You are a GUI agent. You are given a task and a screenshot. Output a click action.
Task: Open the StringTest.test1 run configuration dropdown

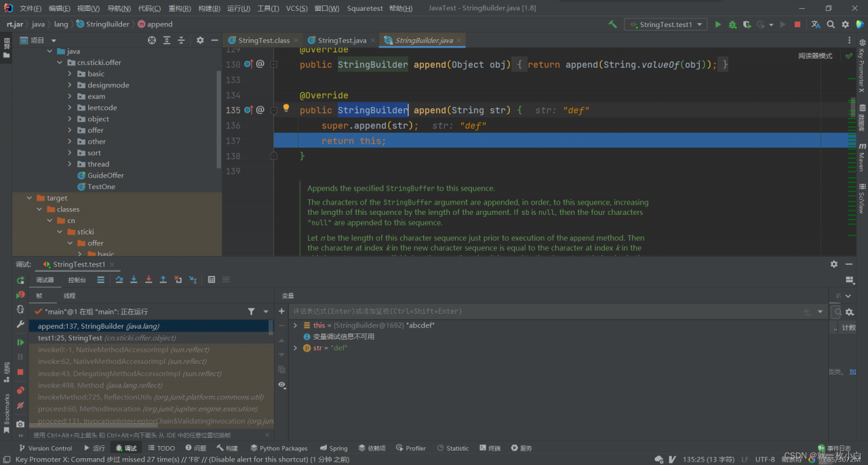pos(666,24)
